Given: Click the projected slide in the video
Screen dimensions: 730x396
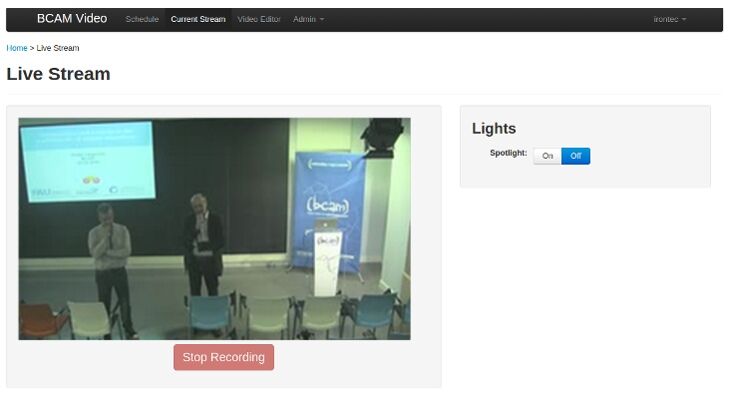Looking at the screenshot, I should [x=88, y=161].
